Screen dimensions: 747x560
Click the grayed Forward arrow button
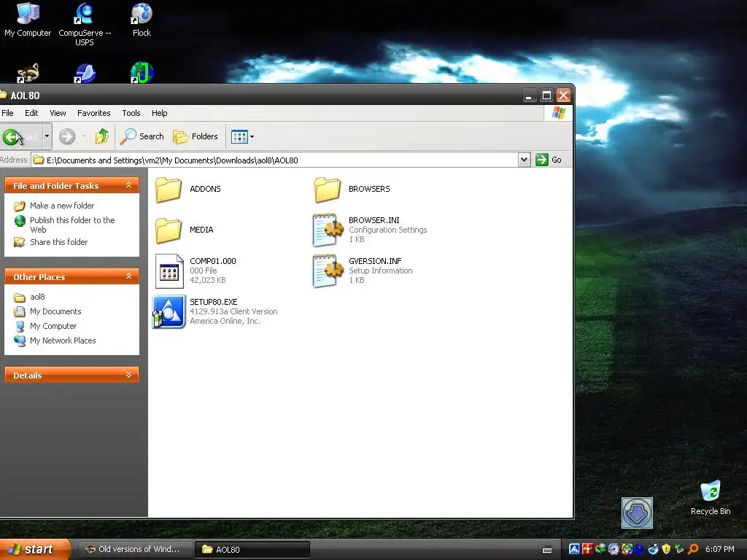click(67, 136)
